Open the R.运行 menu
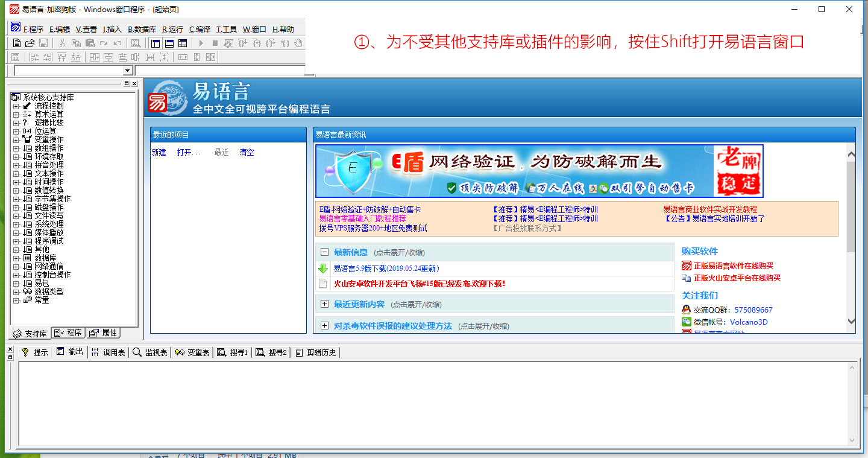The height and width of the screenshot is (458, 868). (172, 29)
